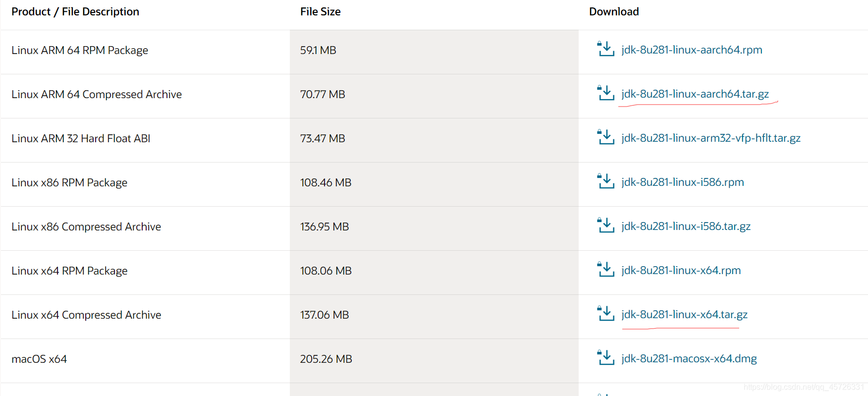Image resolution: width=868 pixels, height=396 pixels.
Task: Select the Linux ARM 64 RPM Package text
Action: pyautogui.click(x=80, y=51)
